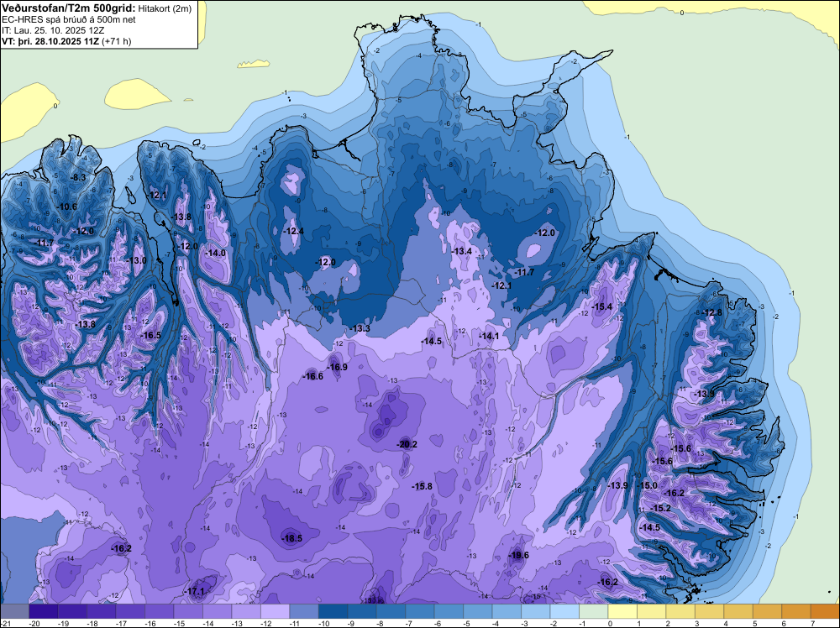
Task: Click the -16.9 temperature value
Action: tap(337, 367)
